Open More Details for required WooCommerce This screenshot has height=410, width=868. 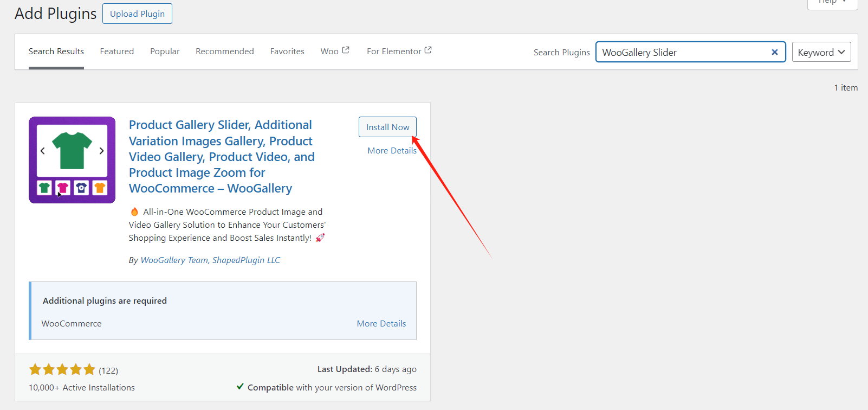pos(381,324)
